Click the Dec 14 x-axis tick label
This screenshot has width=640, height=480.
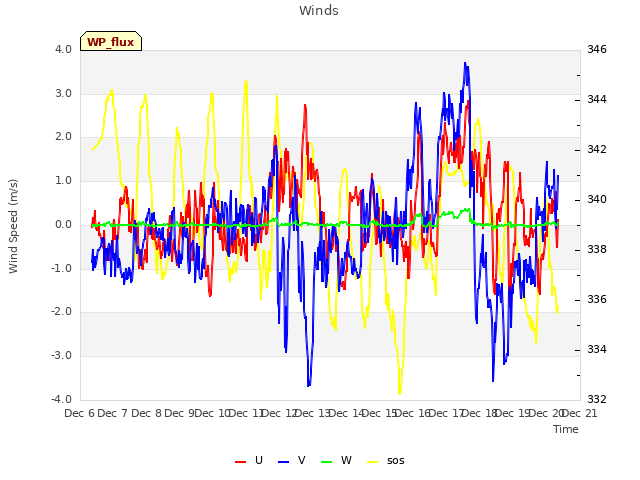[x=347, y=413]
